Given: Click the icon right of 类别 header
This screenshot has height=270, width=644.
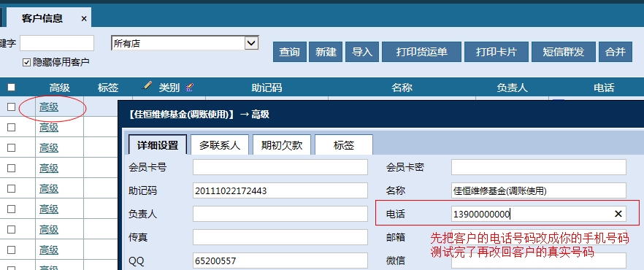Looking at the screenshot, I should click(189, 87).
